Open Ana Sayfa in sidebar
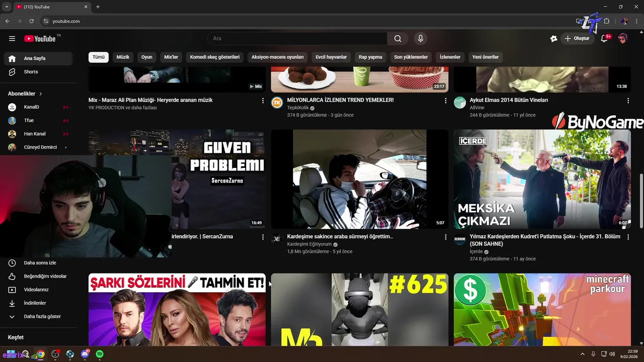This screenshot has height=362, width=644. pyautogui.click(x=38, y=58)
